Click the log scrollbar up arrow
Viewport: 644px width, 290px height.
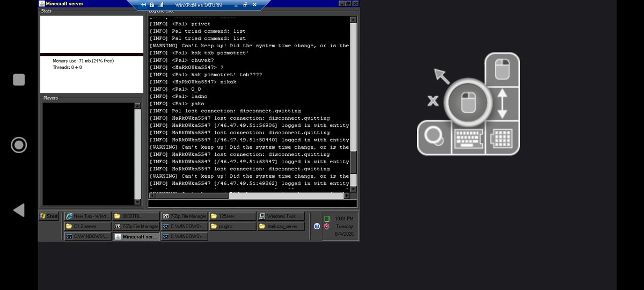353,20
